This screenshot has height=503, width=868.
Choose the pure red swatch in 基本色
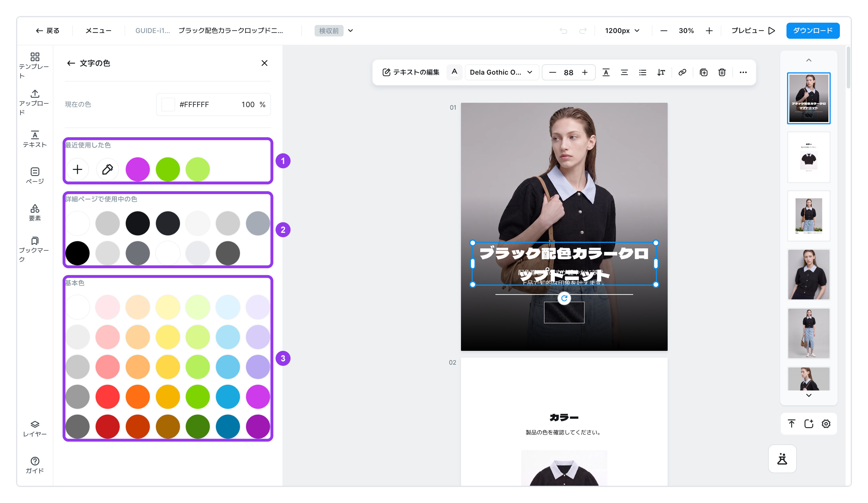coord(107,396)
